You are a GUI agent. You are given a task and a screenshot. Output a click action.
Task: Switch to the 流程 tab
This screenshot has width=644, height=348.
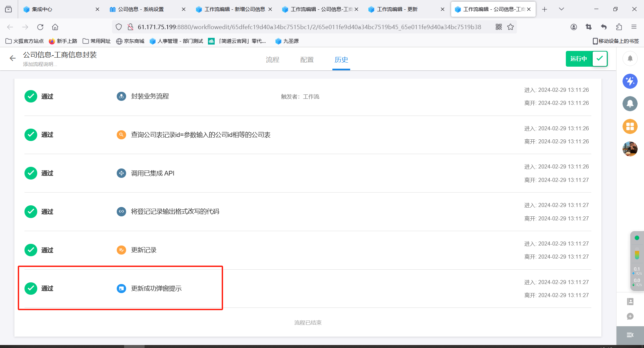click(x=272, y=60)
